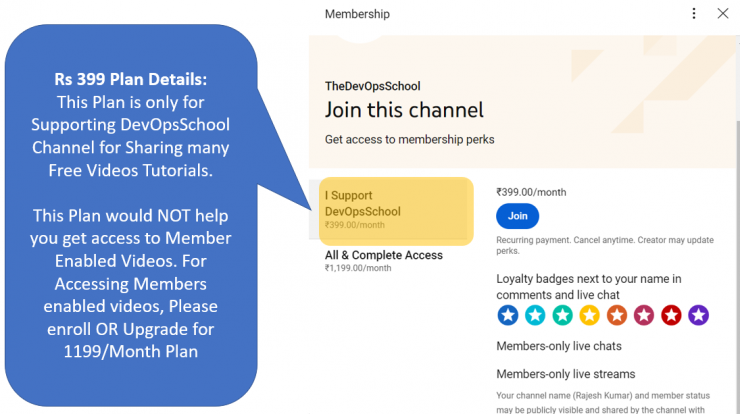Click the dark blue star loyalty badge

[x=508, y=315]
